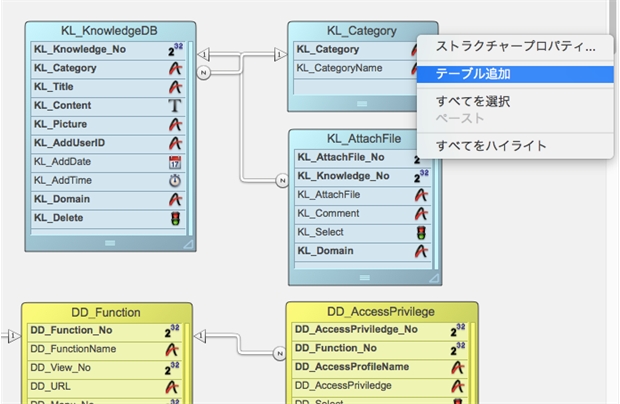Click alpha type icon of KL_Comment field

click(x=421, y=214)
